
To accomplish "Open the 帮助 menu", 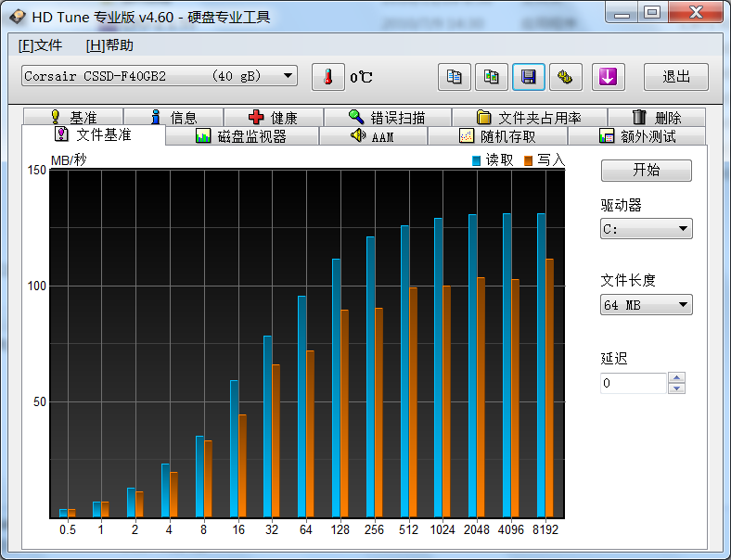I will click(109, 45).
